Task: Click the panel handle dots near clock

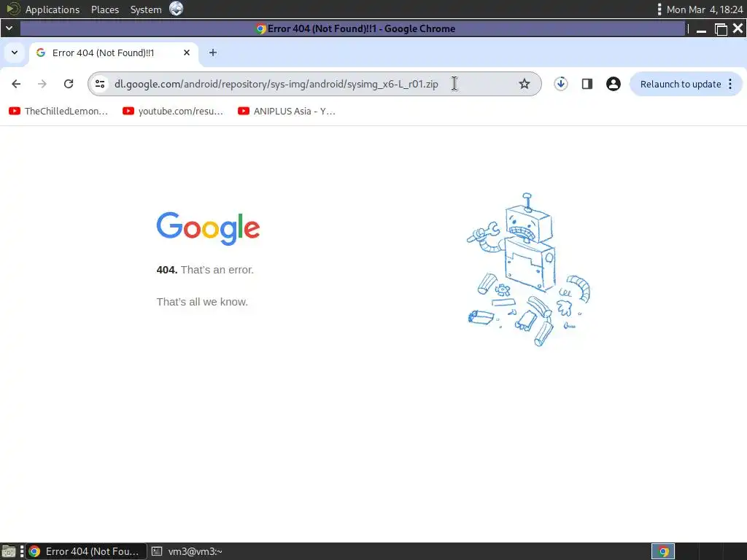Action: pos(659,9)
